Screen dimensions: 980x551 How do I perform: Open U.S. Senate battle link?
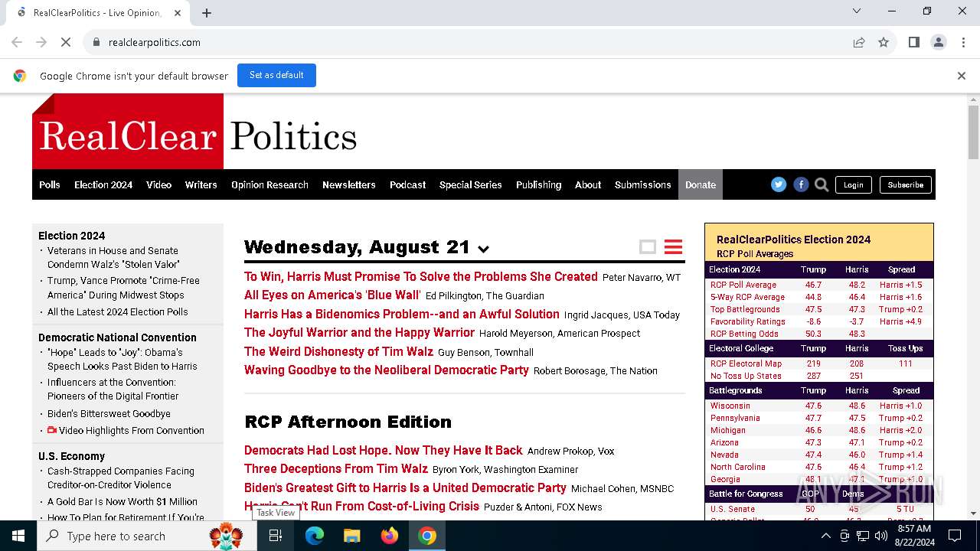[733, 509]
